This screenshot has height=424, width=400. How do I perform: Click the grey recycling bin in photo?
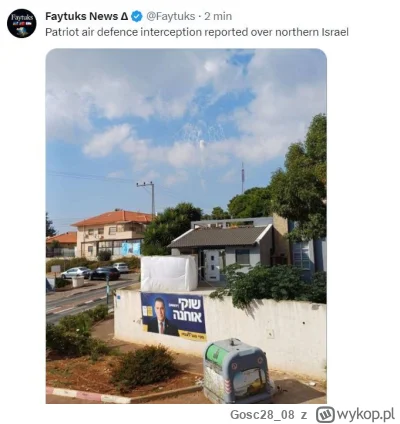pos(237,370)
